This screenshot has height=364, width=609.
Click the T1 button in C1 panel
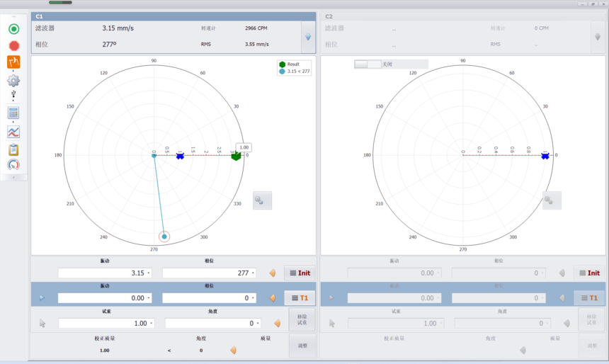pyautogui.click(x=300, y=298)
